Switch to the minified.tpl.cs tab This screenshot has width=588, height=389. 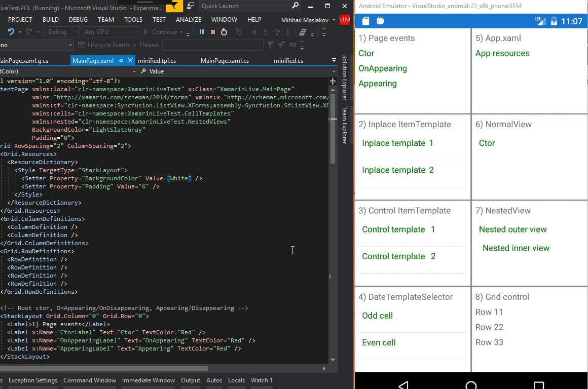tap(157, 60)
